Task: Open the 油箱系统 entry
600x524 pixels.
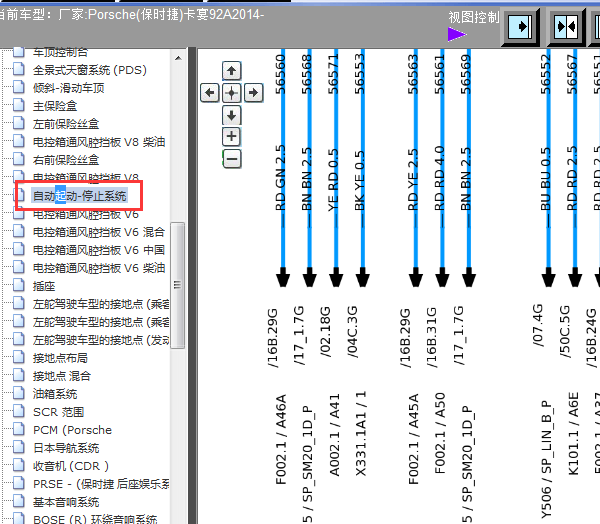Action: (55, 394)
